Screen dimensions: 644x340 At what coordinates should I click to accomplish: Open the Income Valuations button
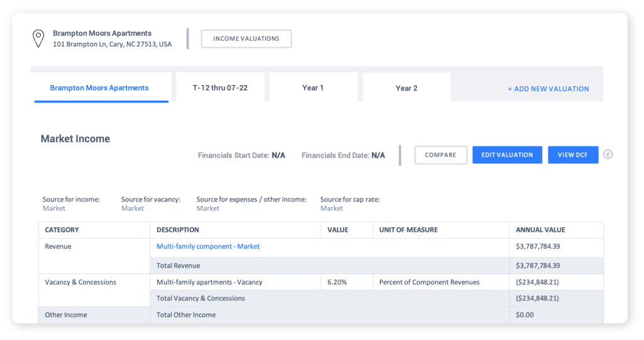point(246,38)
